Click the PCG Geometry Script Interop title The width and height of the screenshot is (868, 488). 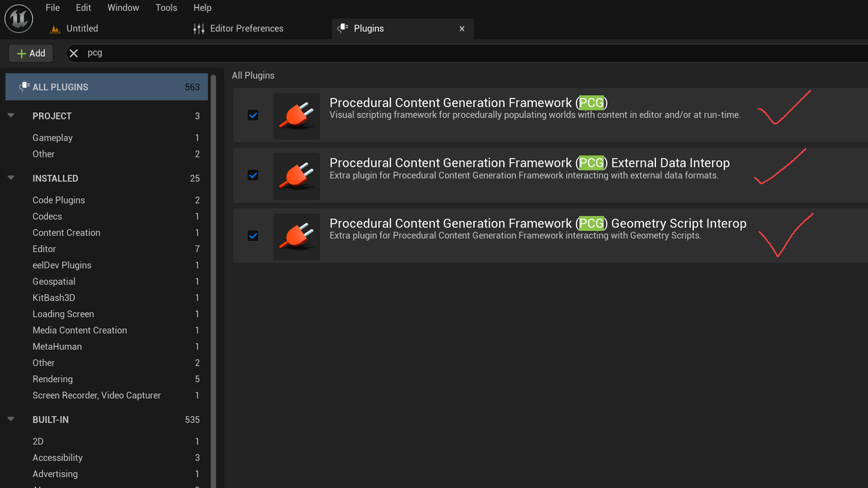click(538, 223)
